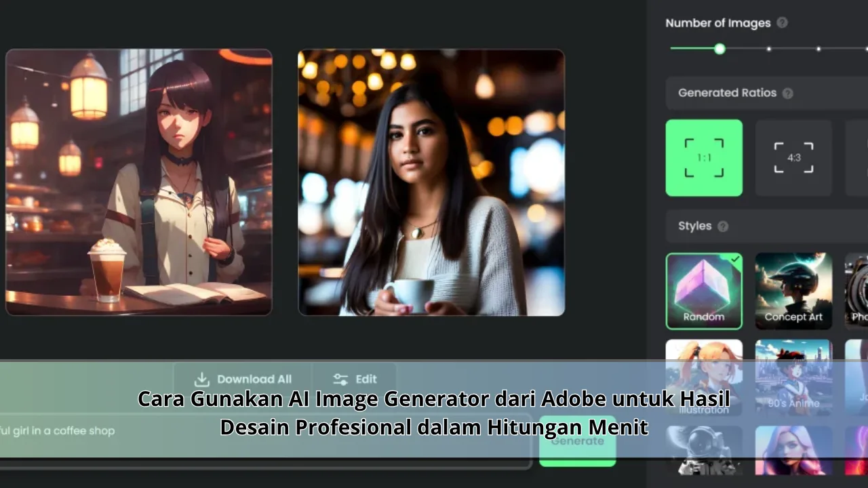
Task: Click the Number of Images slider handle
Action: click(x=719, y=49)
